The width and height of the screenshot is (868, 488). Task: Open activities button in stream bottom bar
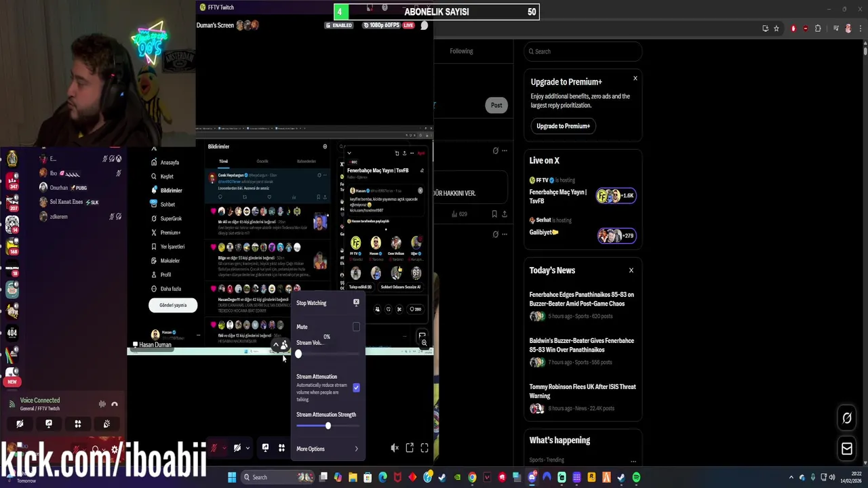pos(281,448)
